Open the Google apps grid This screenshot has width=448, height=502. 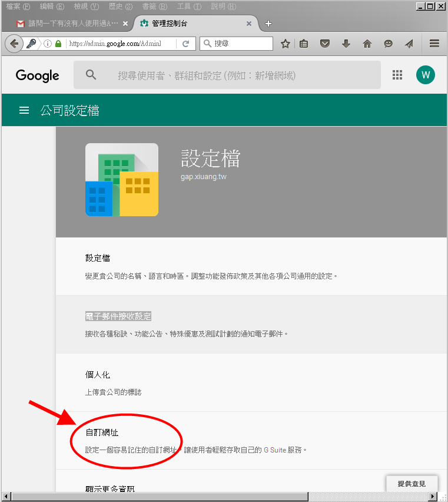click(397, 75)
